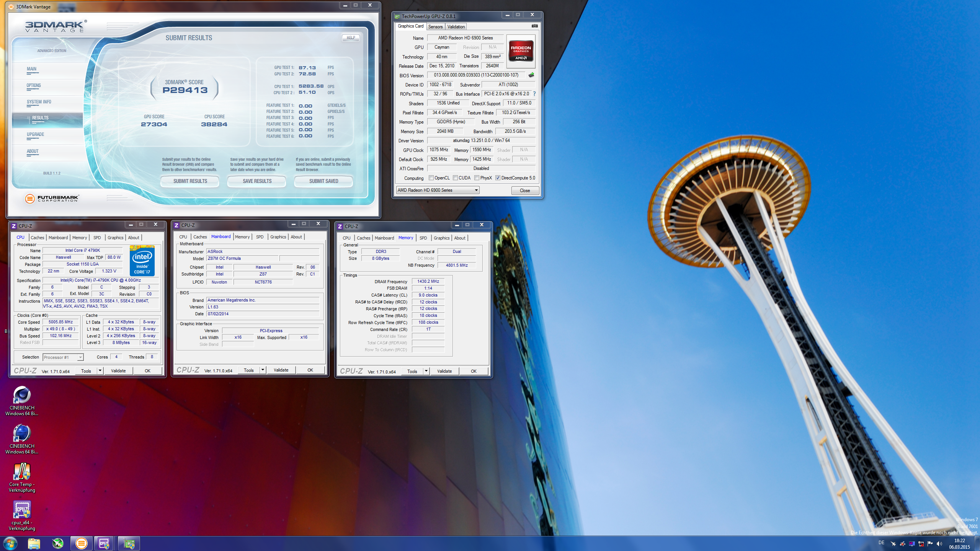The width and height of the screenshot is (980, 551).
Task: Click OK in right CPU-Z window
Action: point(474,371)
